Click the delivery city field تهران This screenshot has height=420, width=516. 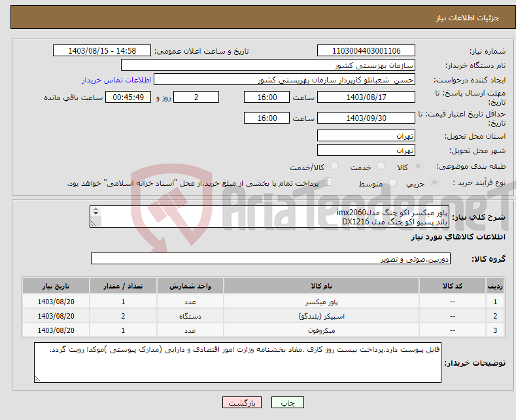[366, 150]
